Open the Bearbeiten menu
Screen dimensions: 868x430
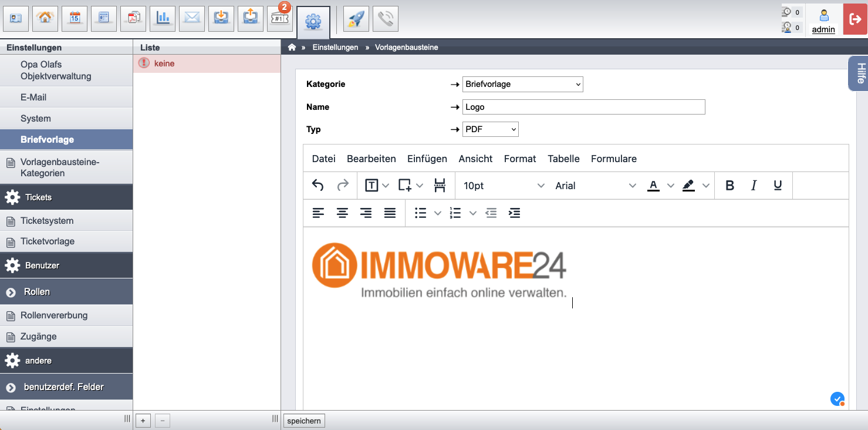pyautogui.click(x=371, y=159)
